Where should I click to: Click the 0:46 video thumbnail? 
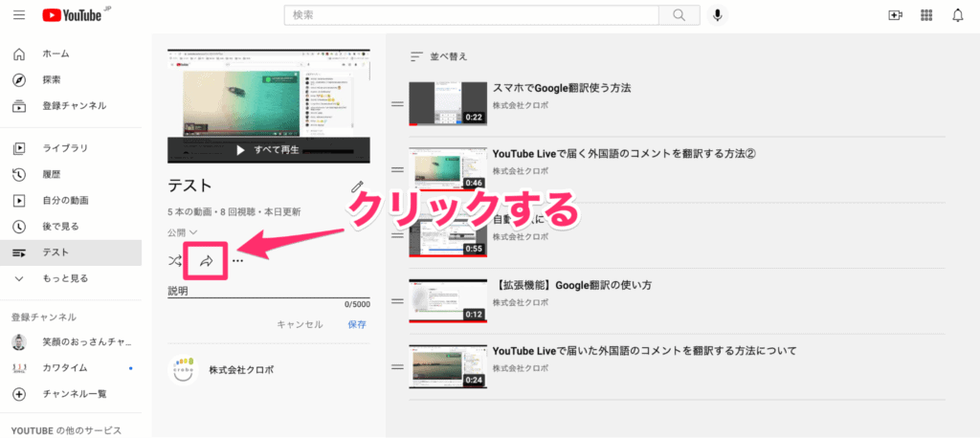pyautogui.click(x=448, y=169)
